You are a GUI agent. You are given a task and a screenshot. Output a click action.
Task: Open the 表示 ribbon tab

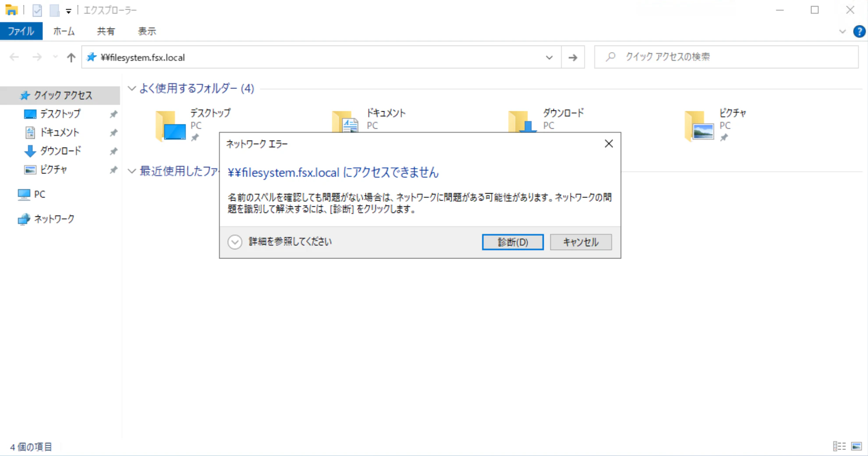[147, 32]
